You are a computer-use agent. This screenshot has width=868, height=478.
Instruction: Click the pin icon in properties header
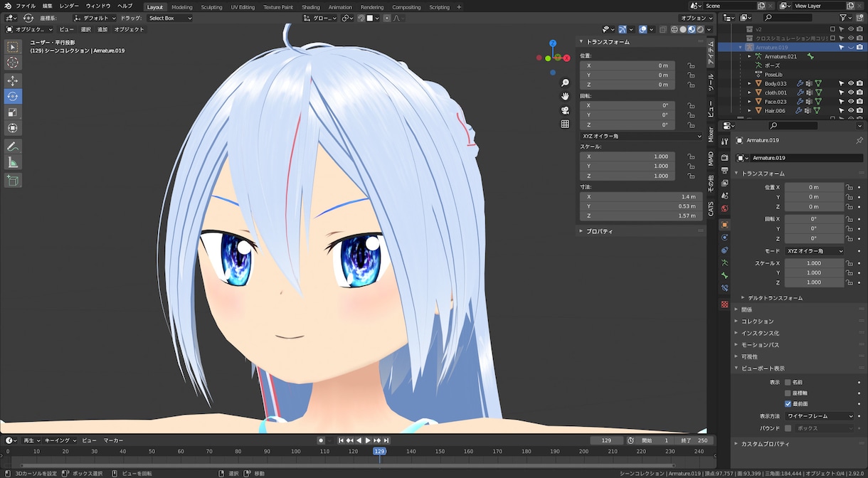click(x=859, y=140)
